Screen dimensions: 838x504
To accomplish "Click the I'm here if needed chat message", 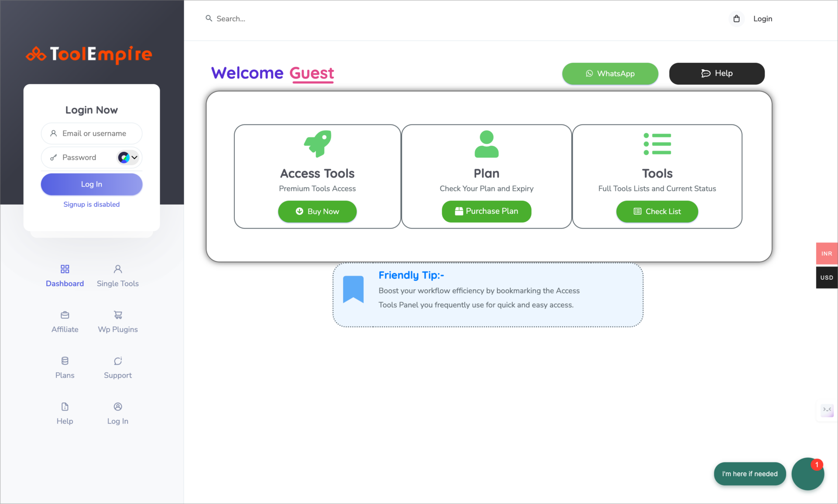I will point(750,474).
